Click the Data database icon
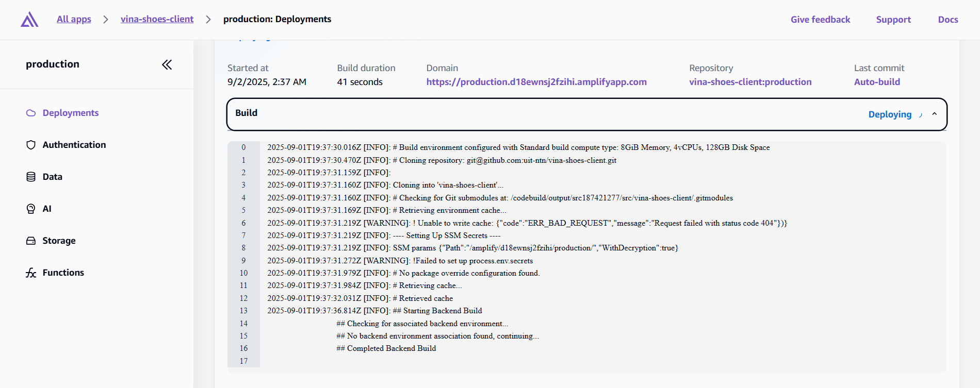Viewport: 980px width, 388px height. pyautogui.click(x=31, y=177)
